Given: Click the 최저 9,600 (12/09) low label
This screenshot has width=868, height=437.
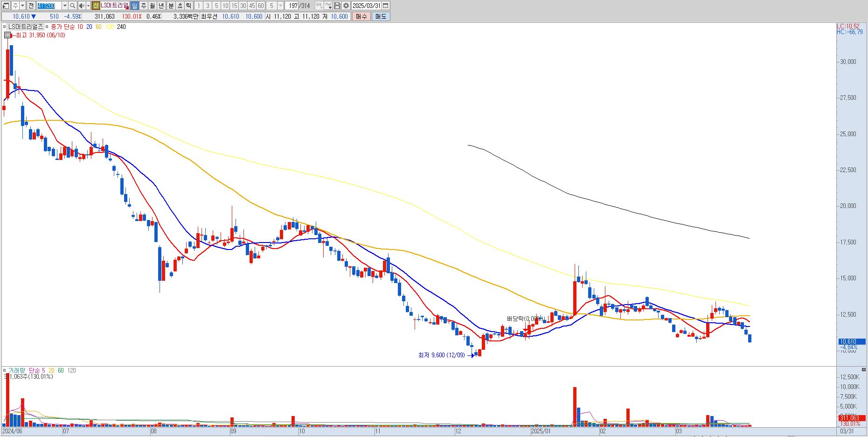Looking at the screenshot, I should click(441, 355).
